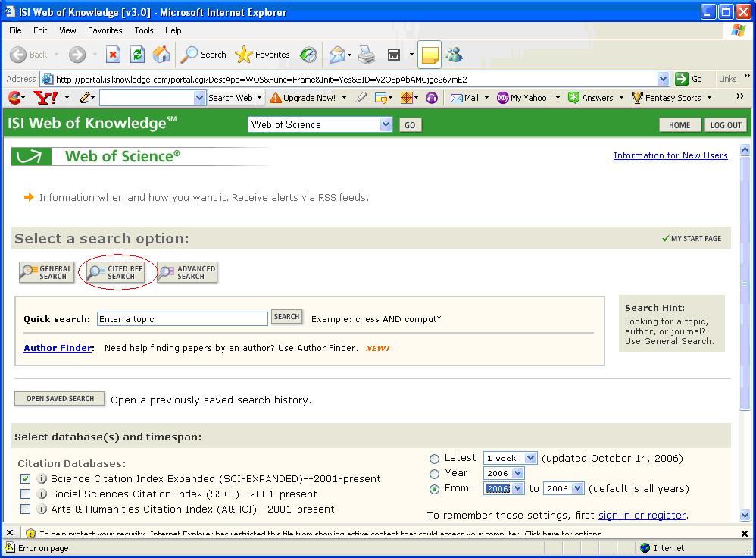Click the purple headphones icon on Yahoo toolbar
The image size is (756, 558).
point(432,98)
